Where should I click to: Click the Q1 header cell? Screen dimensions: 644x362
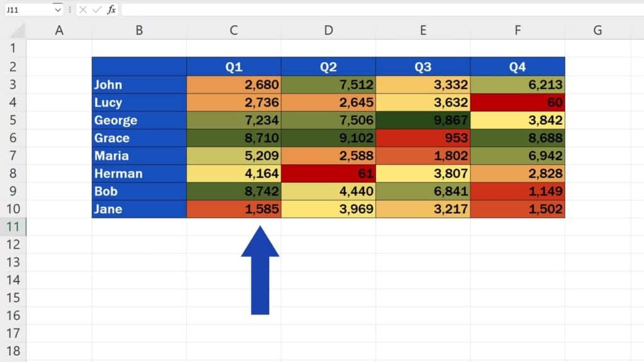233,67
